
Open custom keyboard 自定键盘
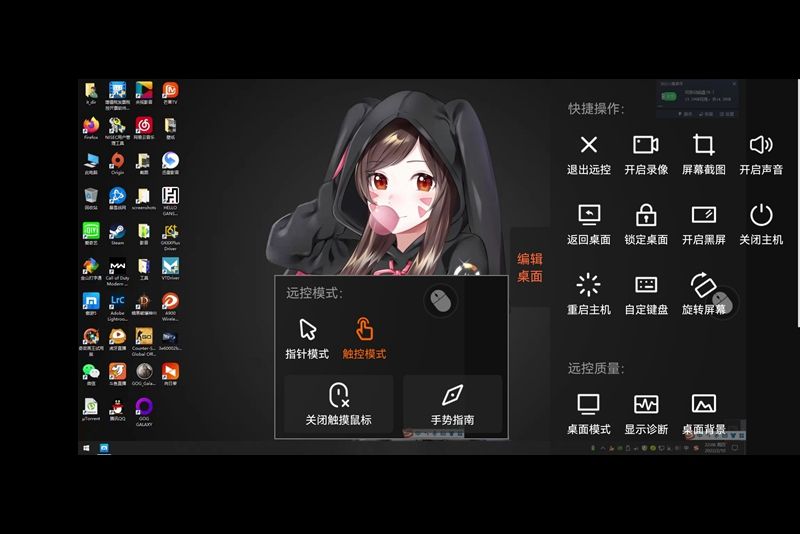(x=646, y=294)
